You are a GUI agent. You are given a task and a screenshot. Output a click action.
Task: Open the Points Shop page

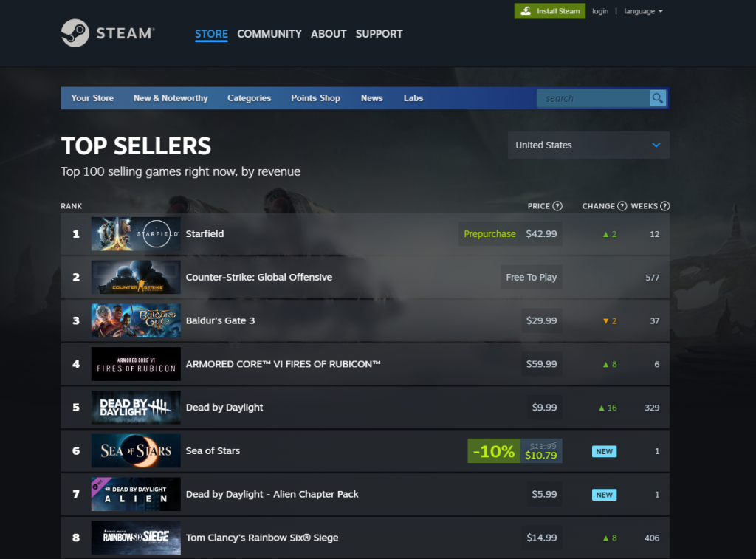pos(315,97)
